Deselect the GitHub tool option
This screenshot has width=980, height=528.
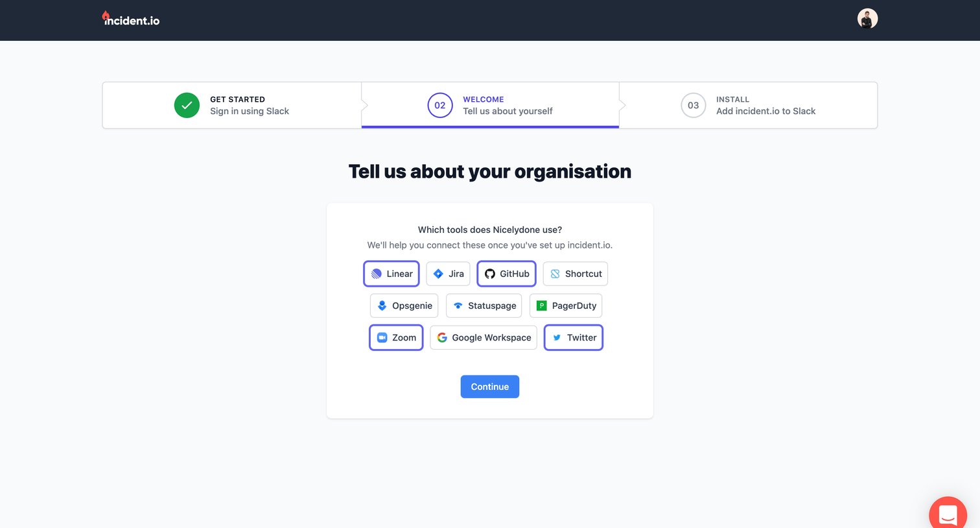point(506,274)
